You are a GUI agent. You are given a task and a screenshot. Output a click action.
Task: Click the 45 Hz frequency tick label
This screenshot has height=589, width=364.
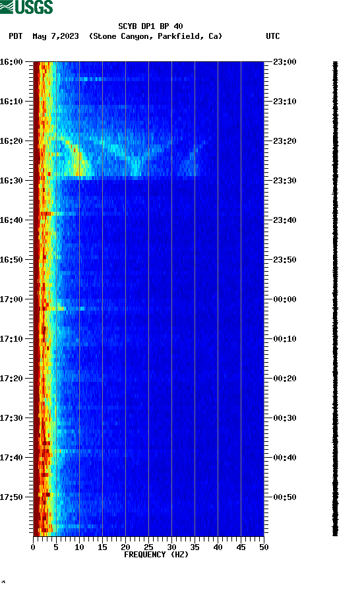click(241, 547)
